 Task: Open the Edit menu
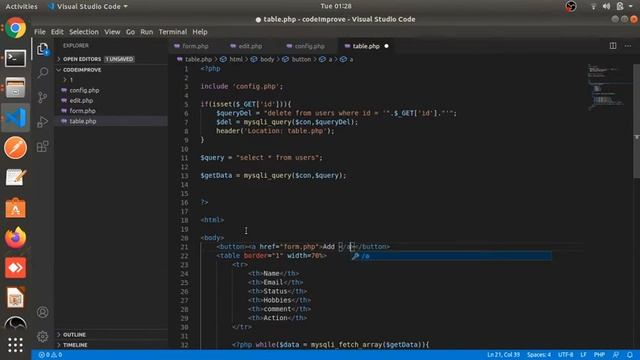tap(57, 32)
